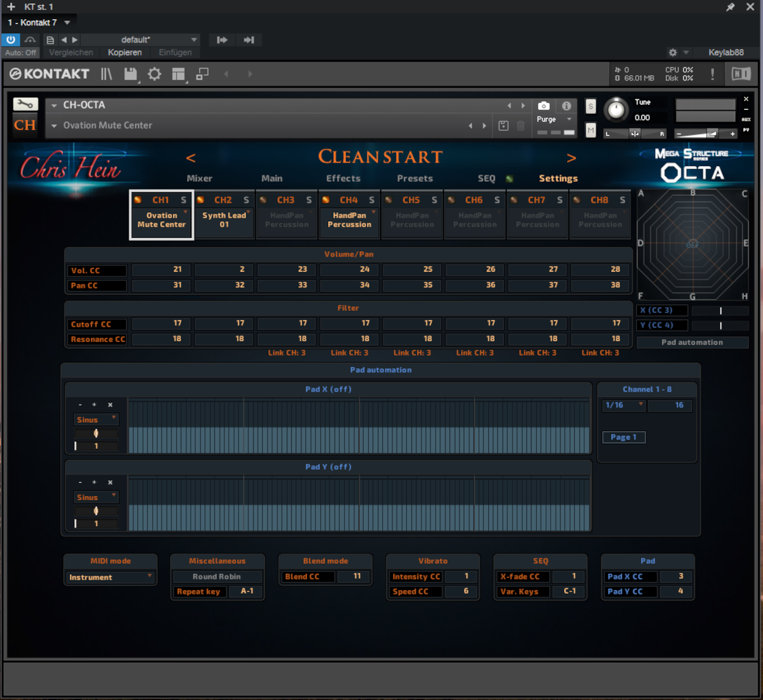763x700 pixels.
Task: Delete snapshot with the trash icon
Action: click(521, 126)
